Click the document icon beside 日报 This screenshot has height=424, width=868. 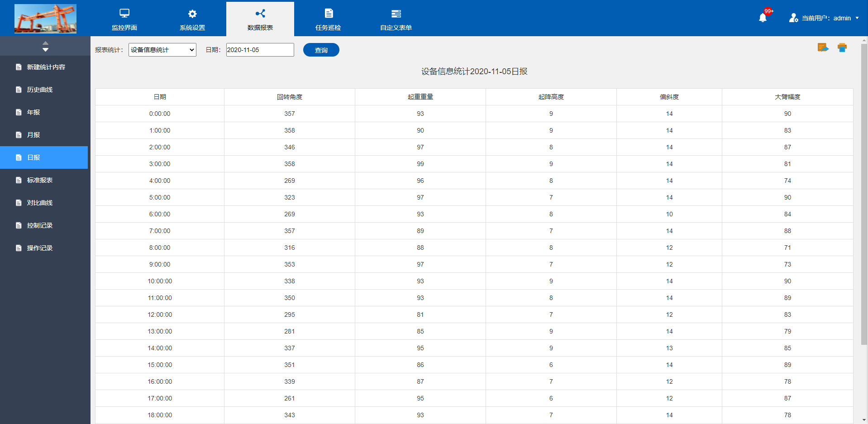[19, 157]
